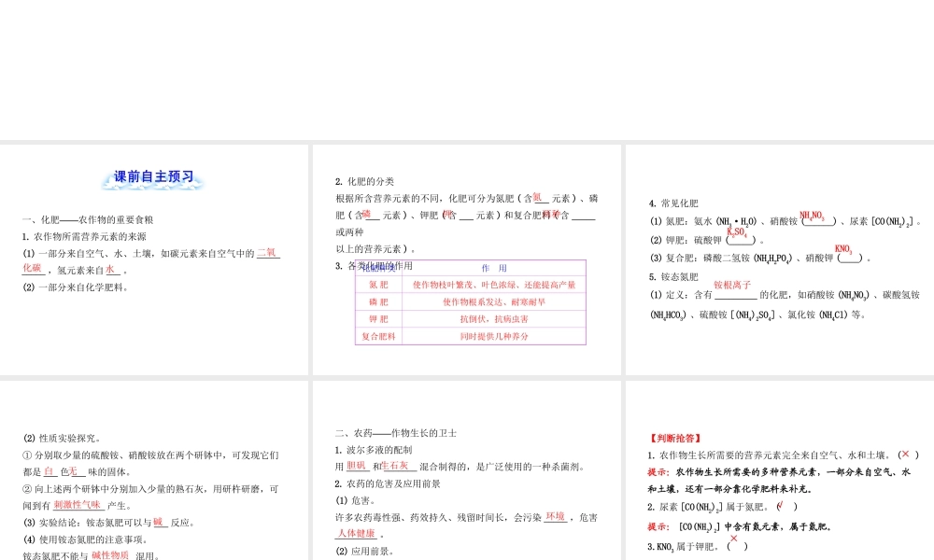Open the slide starting with (2) 性质实验探究
Viewport: 934px width, 560px height.
[x=154, y=470]
